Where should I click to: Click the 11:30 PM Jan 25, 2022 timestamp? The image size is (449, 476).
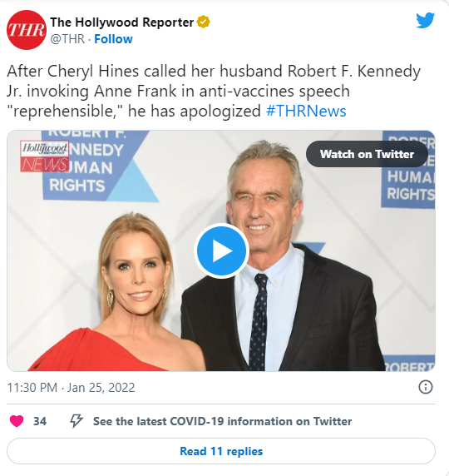point(71,388)
